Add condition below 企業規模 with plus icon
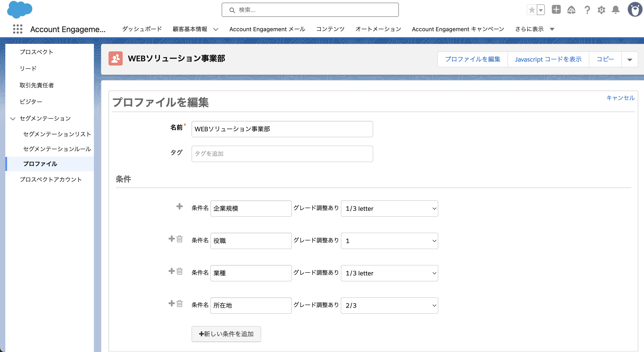This screenshot has height=352, width=644. point(180,206)
